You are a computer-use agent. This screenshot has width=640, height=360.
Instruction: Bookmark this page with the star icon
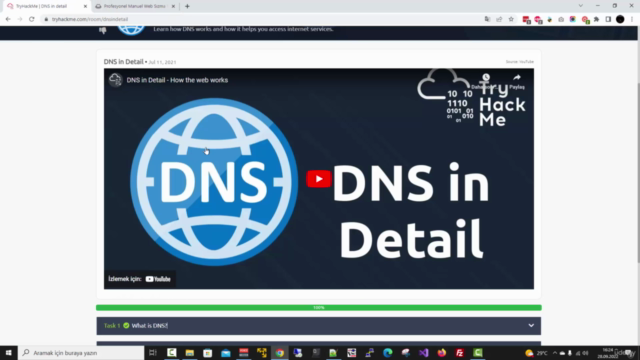click(511, 19)
